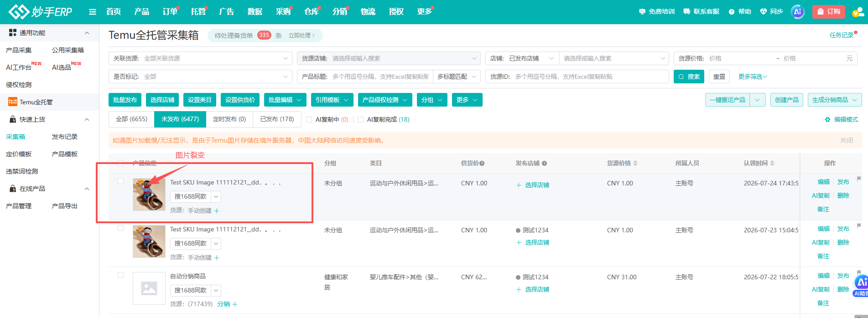Check the 自动分销商品 row checkbox

point(120,275)
